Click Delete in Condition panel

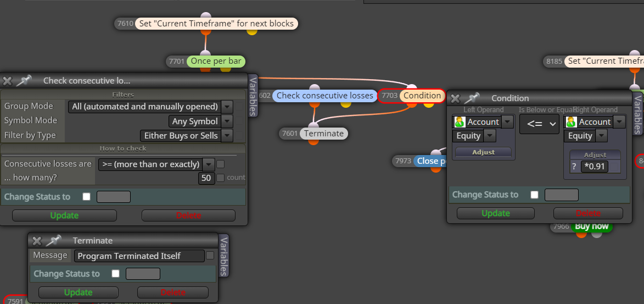pyautogui.click(x=588, y=213)
